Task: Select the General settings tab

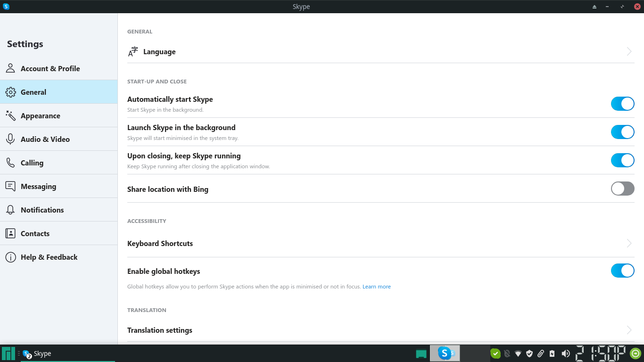Action: [x=58, y=92]
